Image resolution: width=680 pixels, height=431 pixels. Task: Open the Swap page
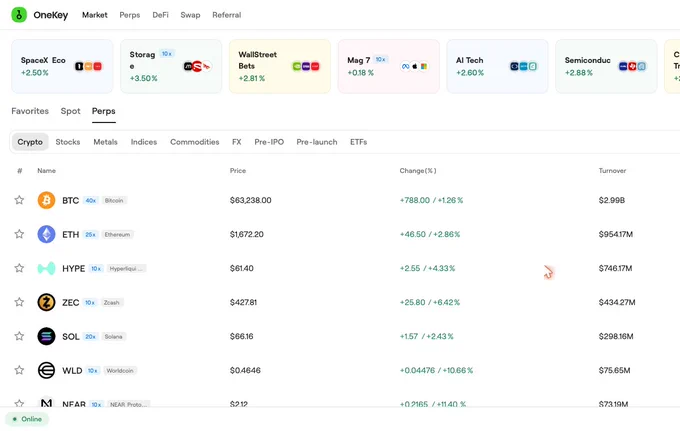[190, 15]
